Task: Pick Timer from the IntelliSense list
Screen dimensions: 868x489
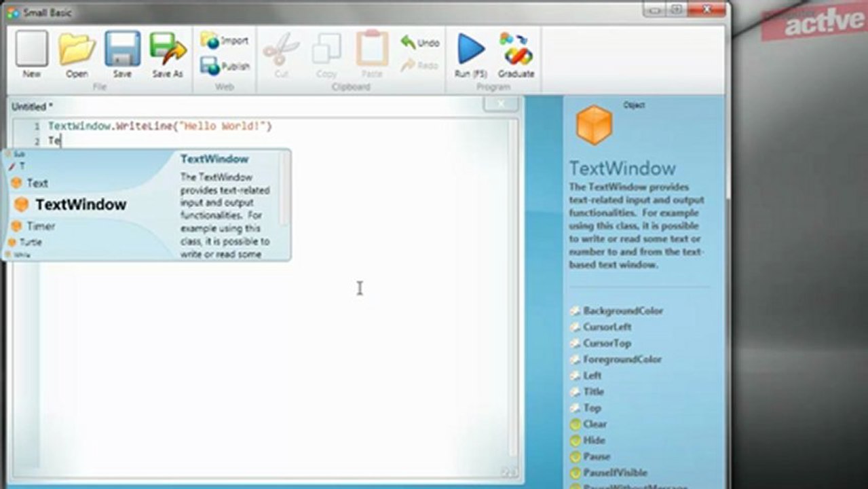Action: tap(41, 226)
